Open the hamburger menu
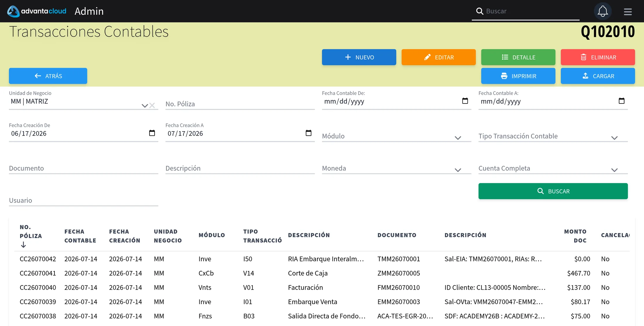Viewport: 644px width, 326px height. pos(628,12)
